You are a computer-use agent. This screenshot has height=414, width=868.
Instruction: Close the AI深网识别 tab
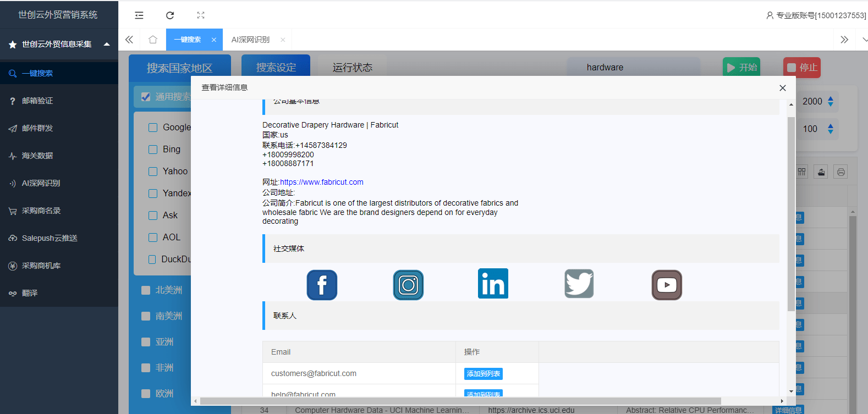[x=283, y=40]
